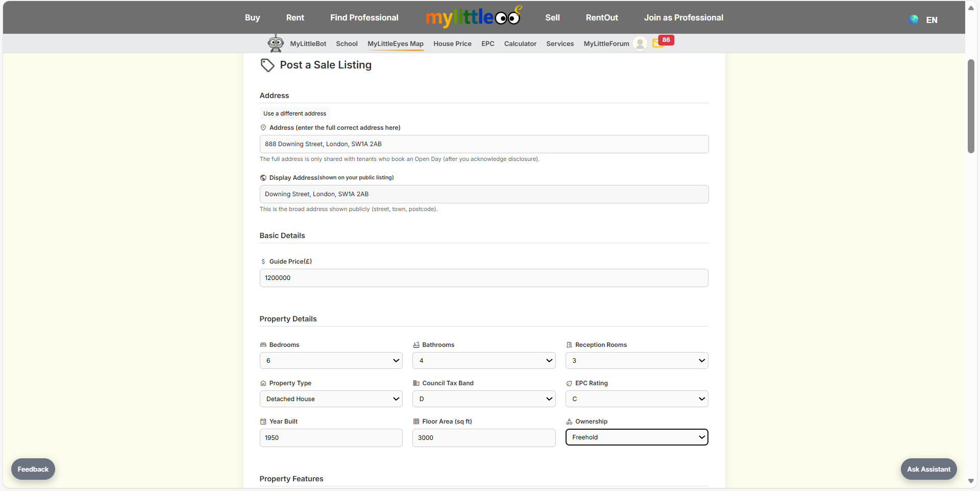Click the Guide Price input field
Screen dimensions: 980x491
[x=483, y=278]
